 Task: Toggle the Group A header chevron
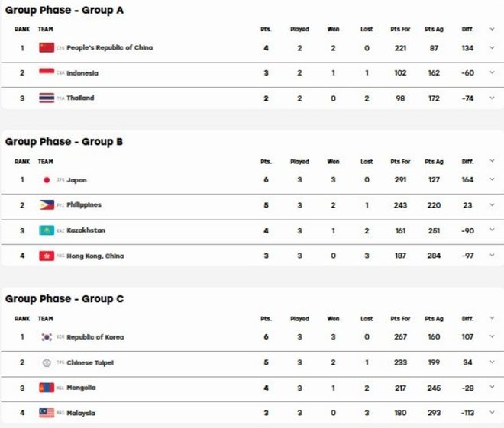[492, 29]
